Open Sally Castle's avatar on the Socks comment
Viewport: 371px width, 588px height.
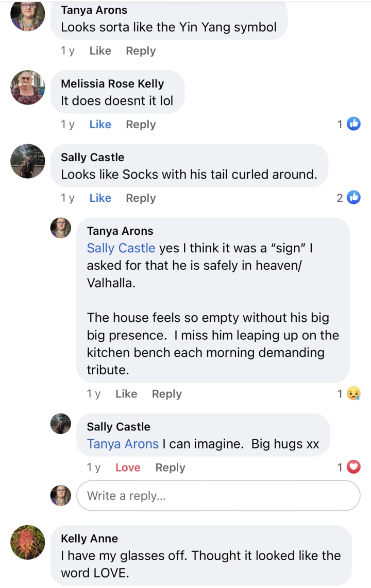click(28, 161)
